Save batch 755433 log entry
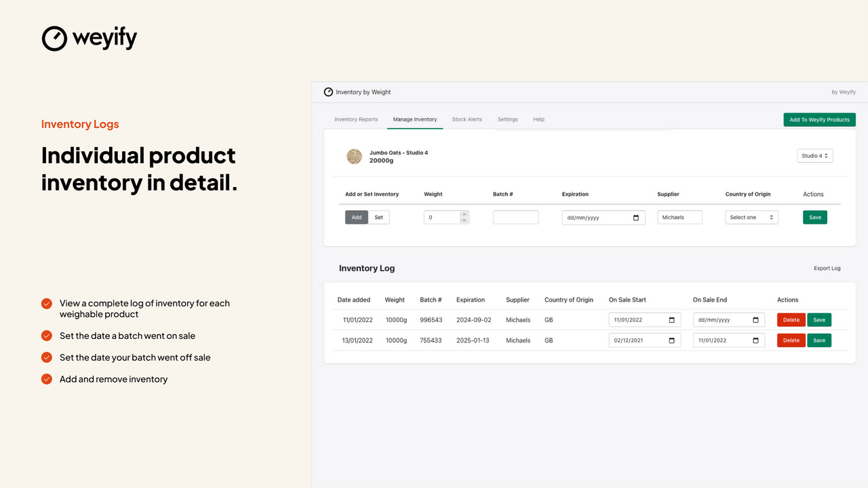 819,340
